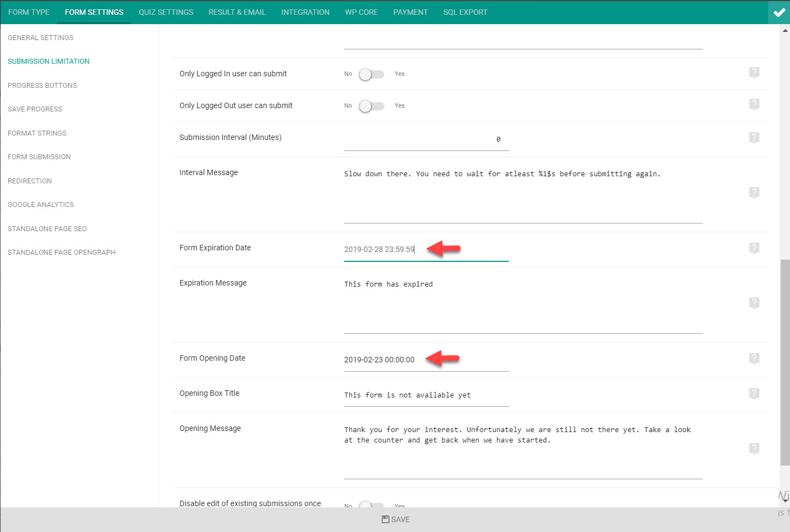Click help icon next to Opening Box Title

pos(754,394)
